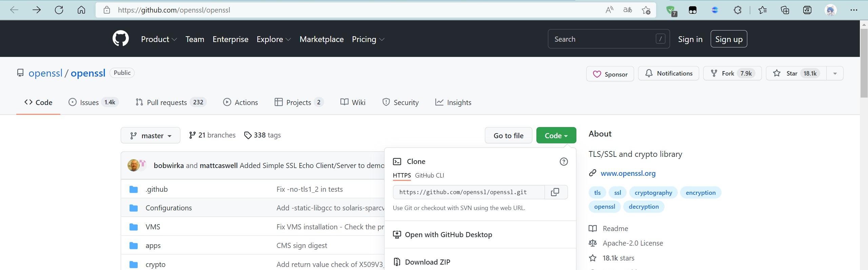
Task: Open the Projects tab
Action: (299, 102)
